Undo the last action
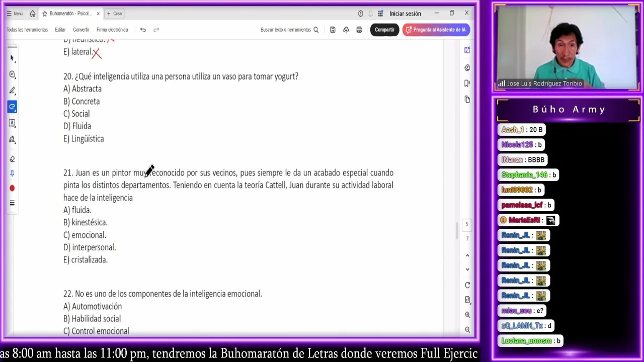This screenshot has width=644, height=362. point(143,30)
